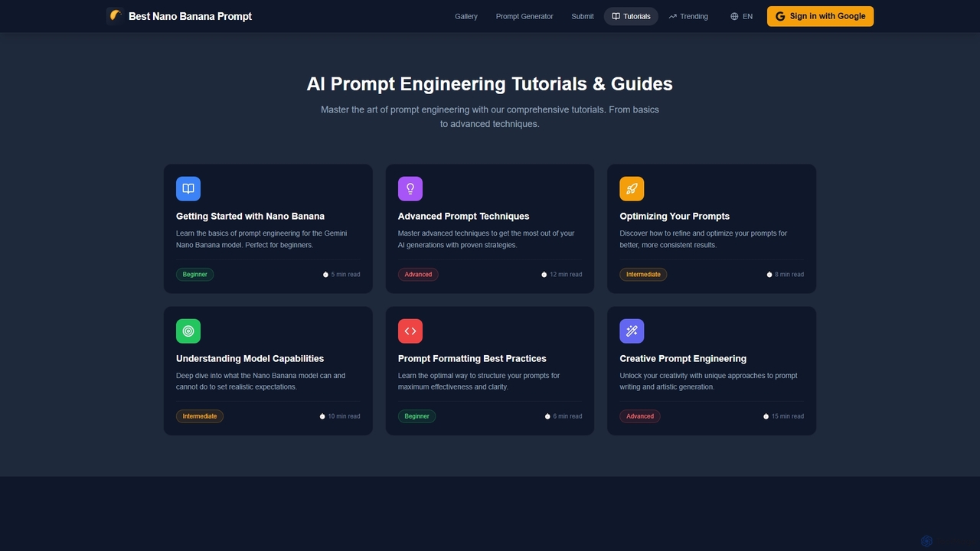This screenshot has height=551, width=980.
Task: Click the book icon in Tutorials tab
Action: 616,16
